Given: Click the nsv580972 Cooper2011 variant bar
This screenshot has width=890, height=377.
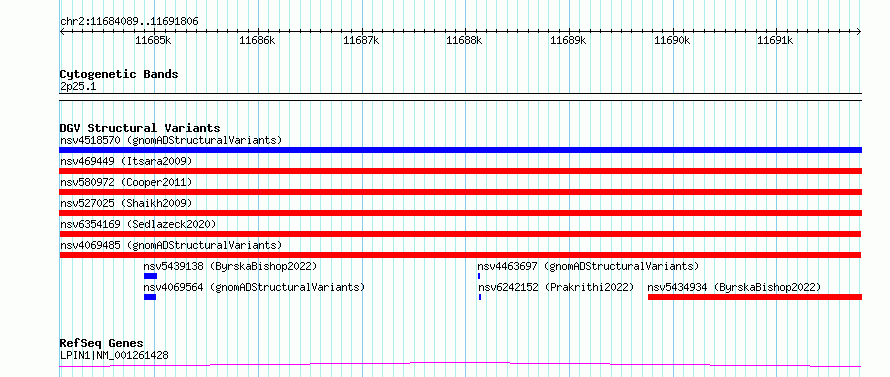Looking at the screenshot, I should tap(460, 192).
